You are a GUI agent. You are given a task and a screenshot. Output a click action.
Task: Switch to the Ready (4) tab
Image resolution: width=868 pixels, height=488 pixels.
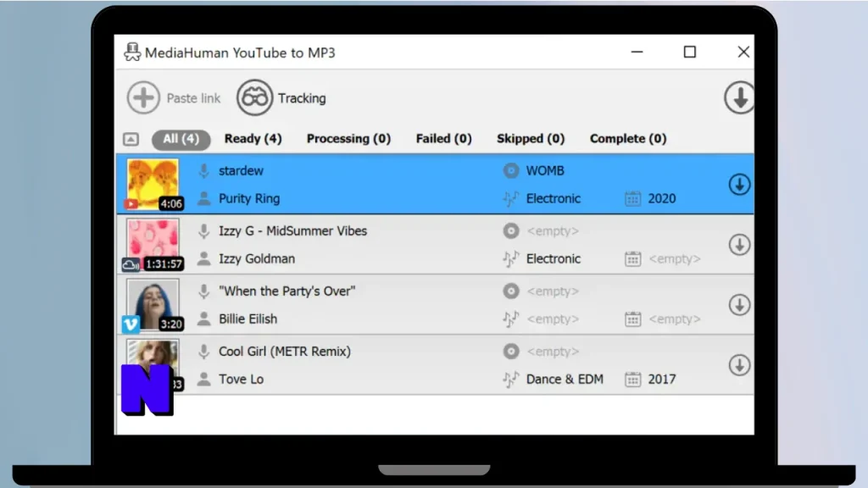tap(253, 139)
